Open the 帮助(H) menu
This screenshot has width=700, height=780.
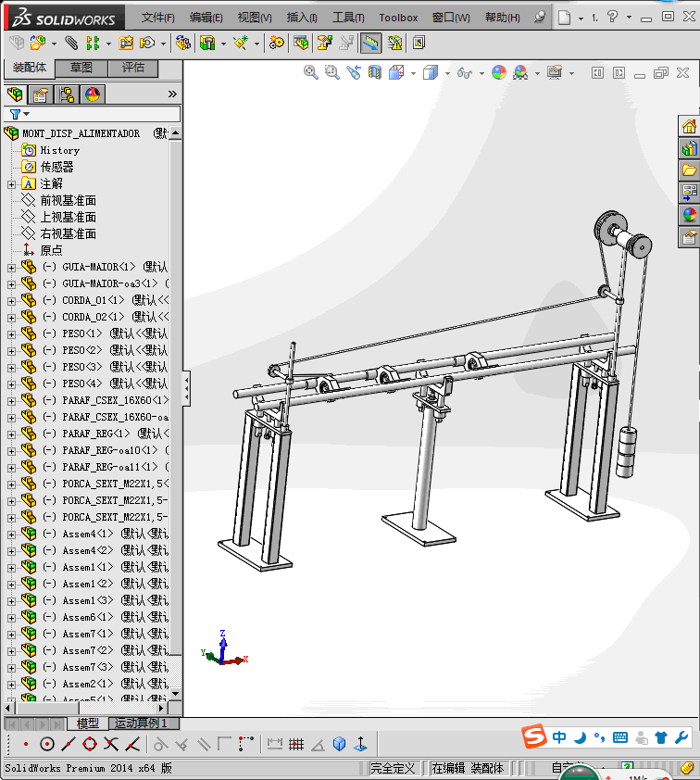coord(502,18)
